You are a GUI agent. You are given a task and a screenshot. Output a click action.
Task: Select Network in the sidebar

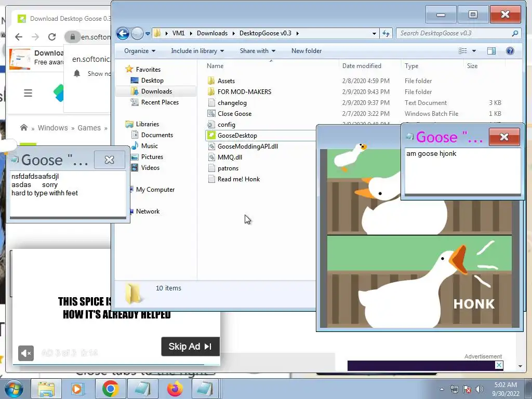tap(148, 211)
